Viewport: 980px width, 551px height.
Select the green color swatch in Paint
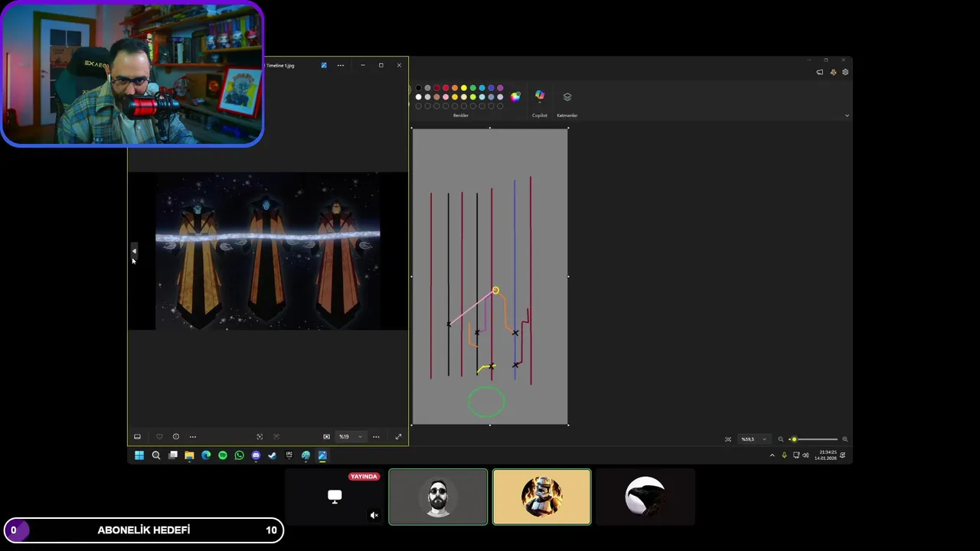point(473,88)
